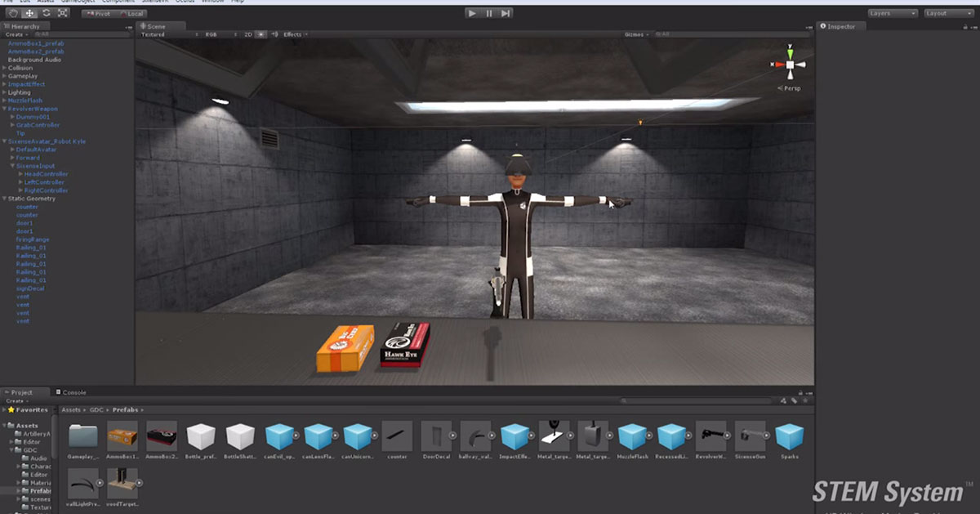980x514 pixels.
Task: Toggle Pivot/Center handle mode
Action: pos(98,14)
